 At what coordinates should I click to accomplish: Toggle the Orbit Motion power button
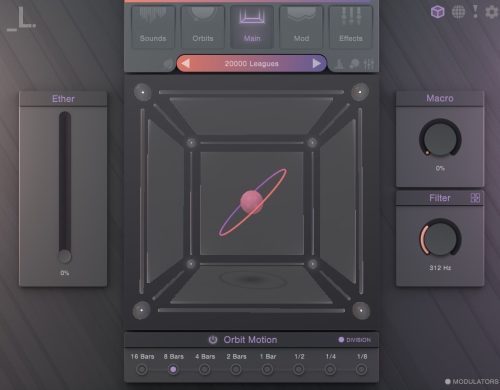tap(213, 340)
